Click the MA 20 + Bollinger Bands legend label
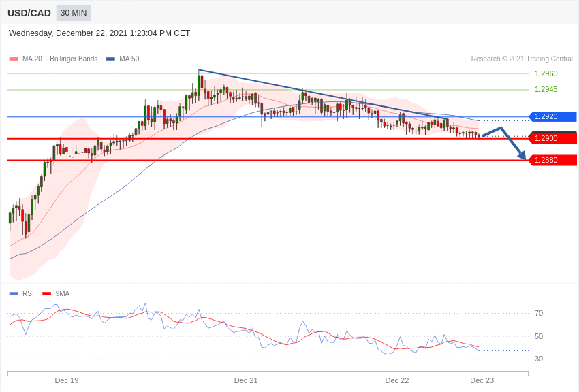This screenshot has width=579, height=392. pos(60,59)
